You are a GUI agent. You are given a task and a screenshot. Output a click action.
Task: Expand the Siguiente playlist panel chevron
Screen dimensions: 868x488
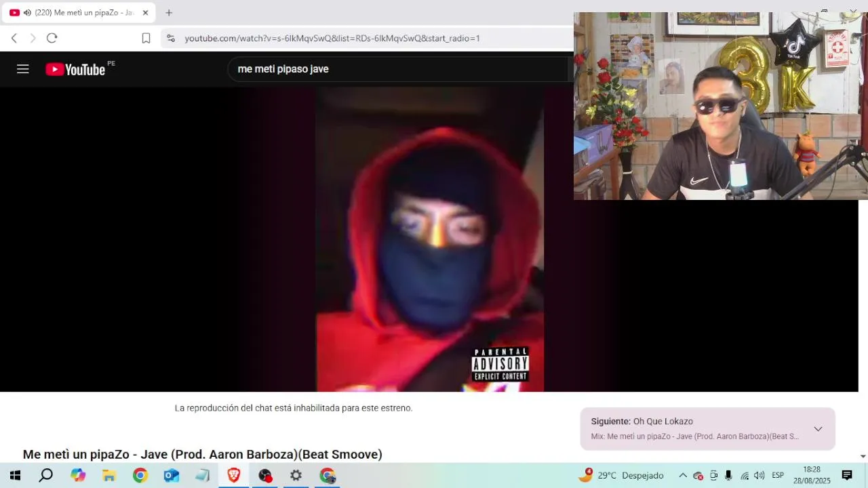818,429
